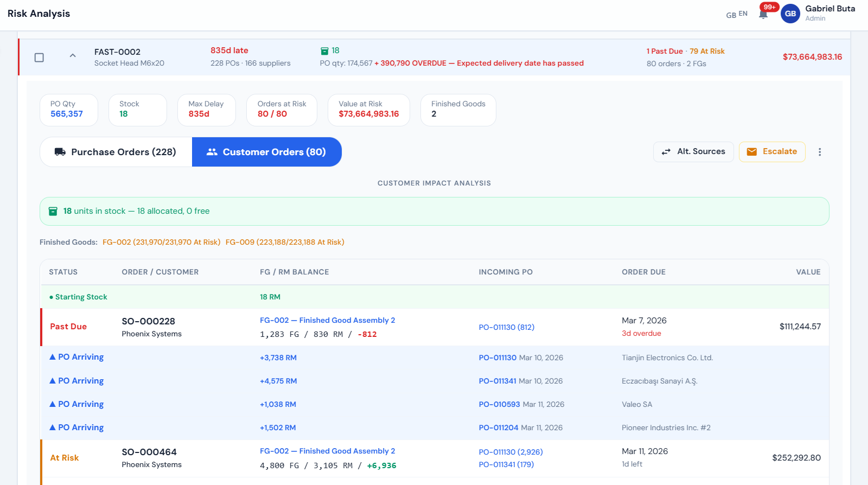Click the swap arrows icon for Alt. Sources
The height and width of the screenshot is (485, 868).
pyautogui.click(x=666, y=152)
